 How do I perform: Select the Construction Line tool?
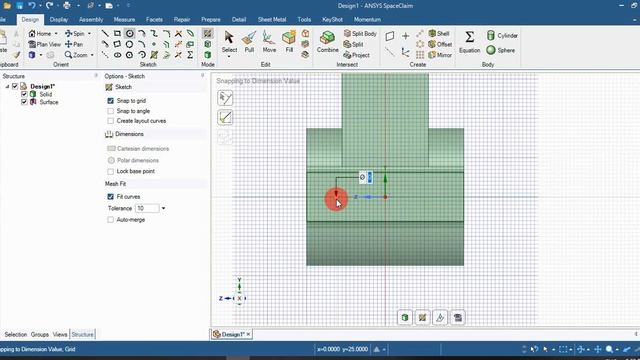click(105, 55)
